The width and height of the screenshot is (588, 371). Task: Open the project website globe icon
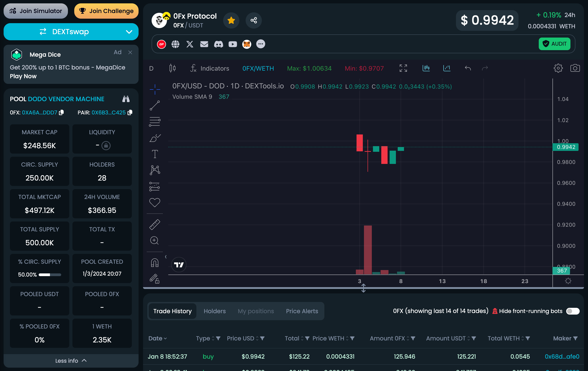tap(175, 44)
